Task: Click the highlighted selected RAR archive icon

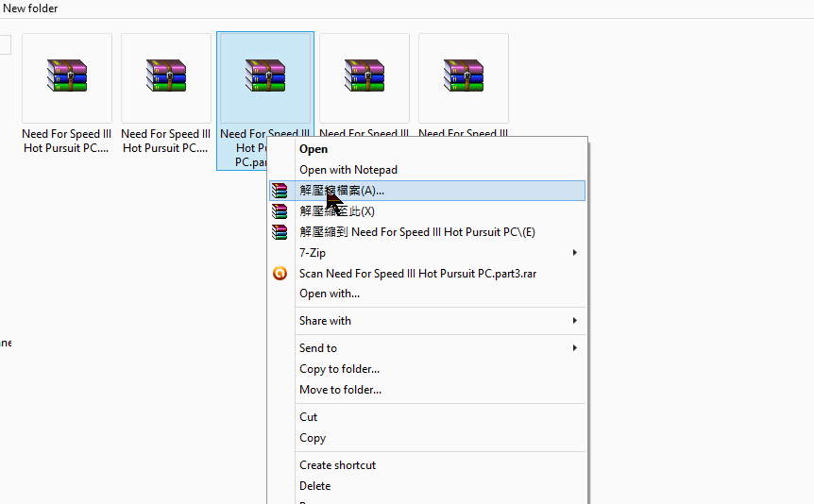Action: click(x=265, y=76)
